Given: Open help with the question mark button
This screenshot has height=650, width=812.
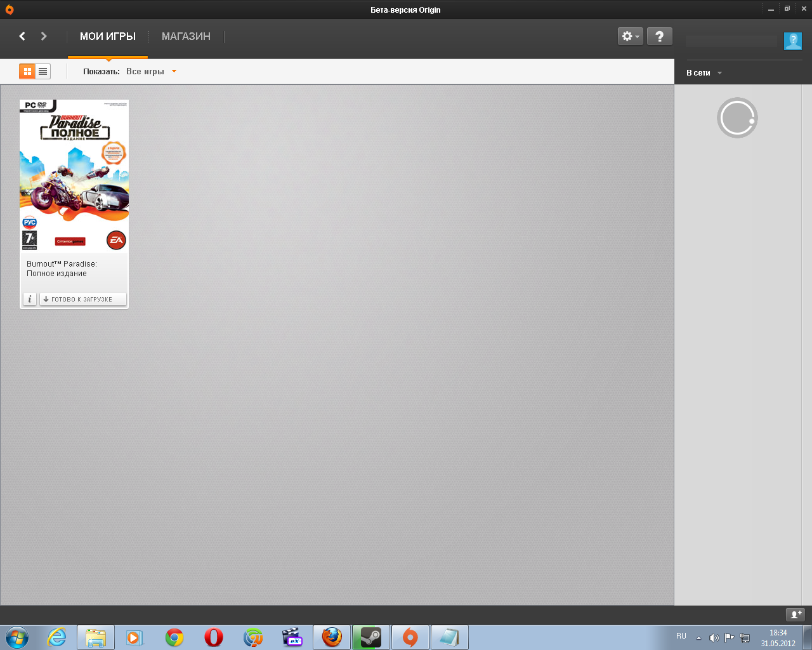Looking at the screenshot, I should pyautogui.click(x=660, y=36).
